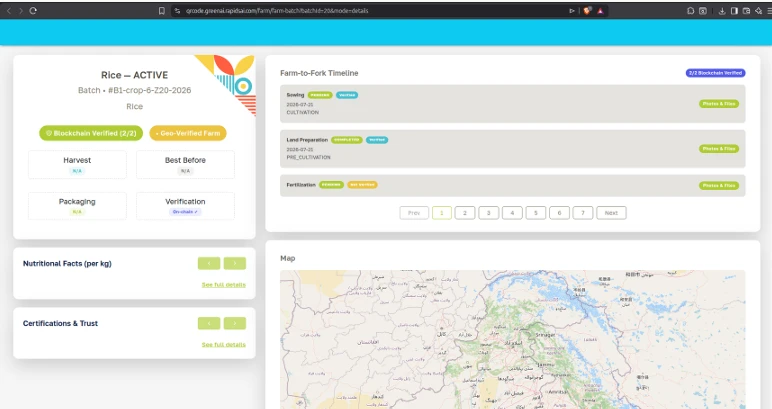This screenshot has height=409, width=772.
Task: Click the Next pagination button
Action: coord(611,213)
